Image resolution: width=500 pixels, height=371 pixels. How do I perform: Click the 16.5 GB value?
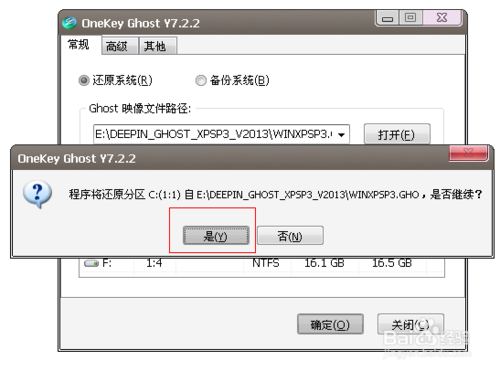point(392,263)
